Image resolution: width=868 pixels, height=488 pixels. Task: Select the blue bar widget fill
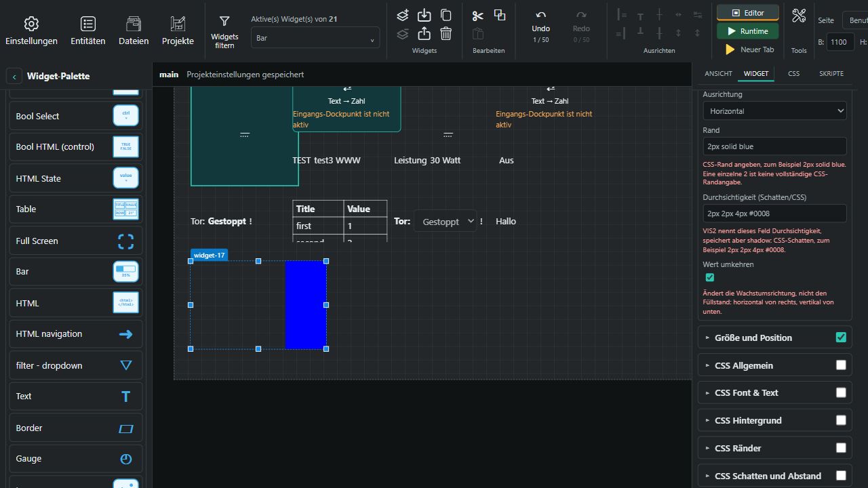(306, 305)
